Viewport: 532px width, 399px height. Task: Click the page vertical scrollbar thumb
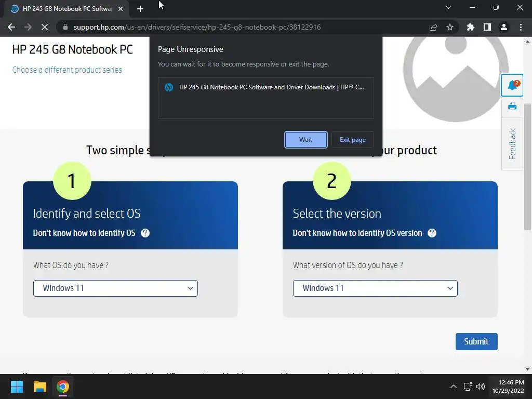pos(527,166)
